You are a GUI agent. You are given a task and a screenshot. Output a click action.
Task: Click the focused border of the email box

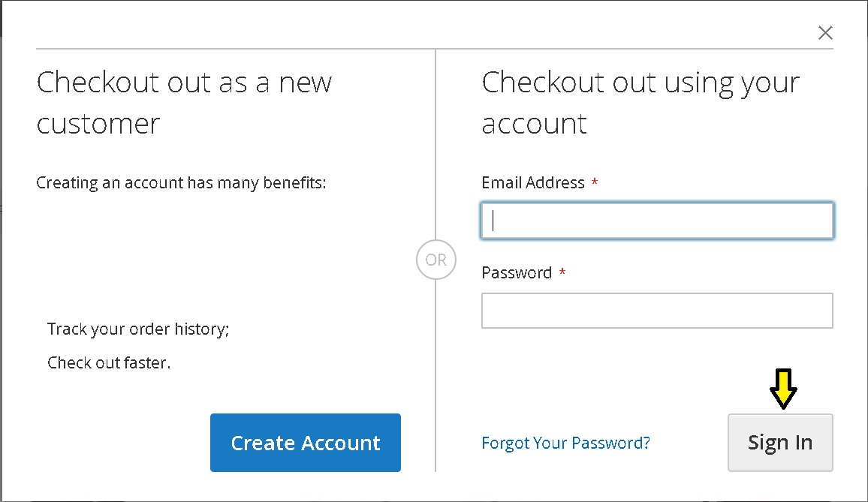point(657,203)
